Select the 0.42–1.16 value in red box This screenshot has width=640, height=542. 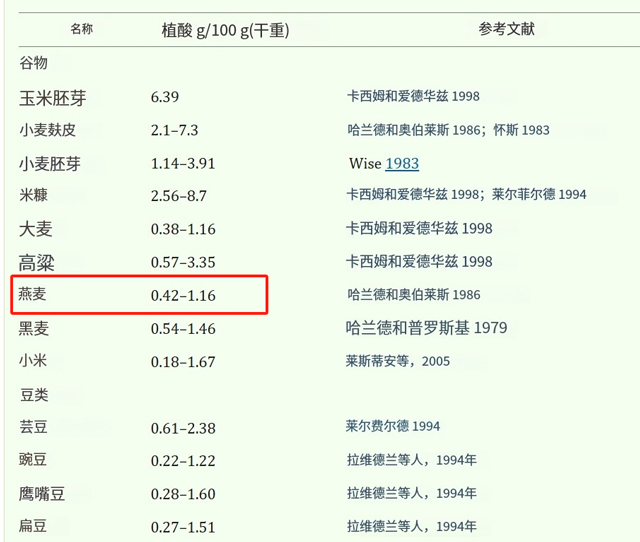point(183,296)
